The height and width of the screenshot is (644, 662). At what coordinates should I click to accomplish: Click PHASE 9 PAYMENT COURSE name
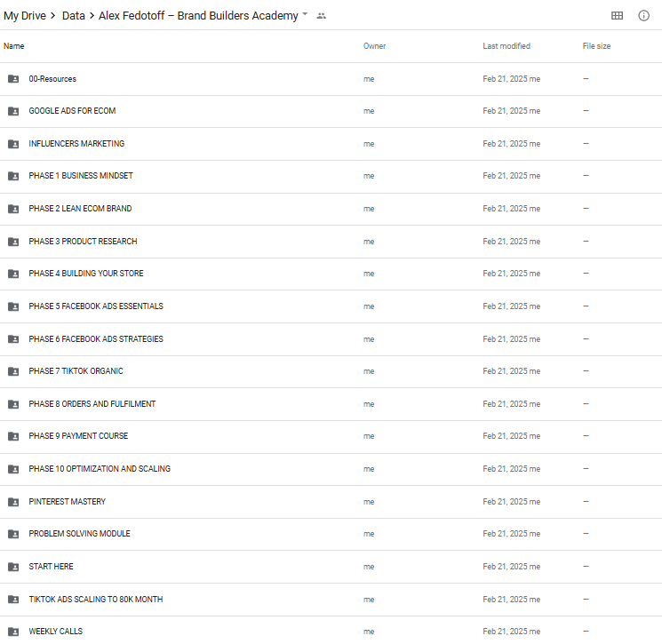78,436
